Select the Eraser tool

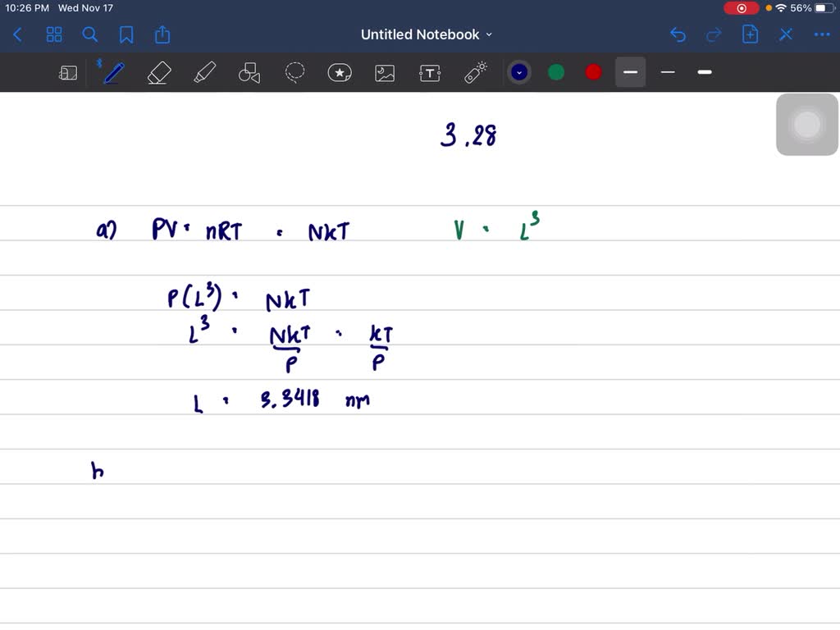[x=159, y=72]
